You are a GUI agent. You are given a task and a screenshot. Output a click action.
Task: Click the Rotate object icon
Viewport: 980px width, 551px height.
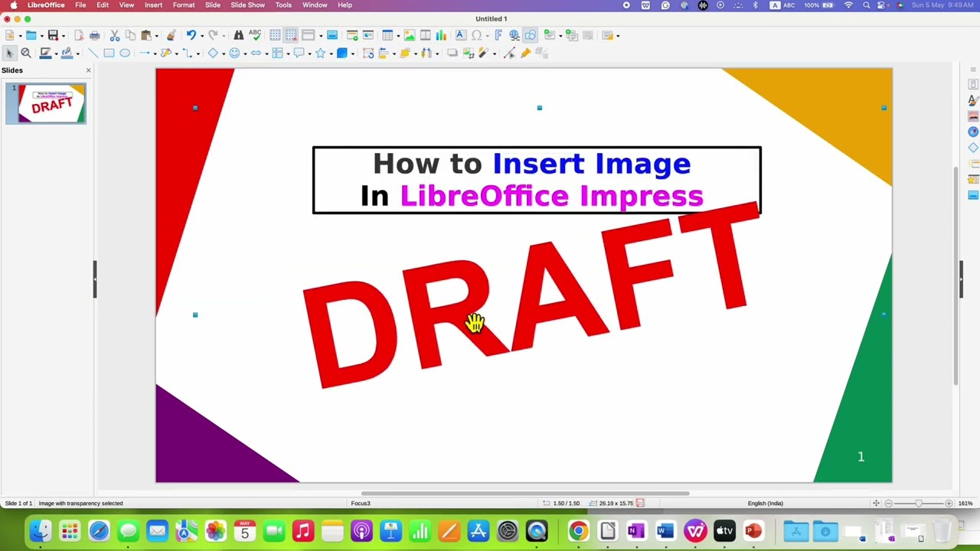[368, 53]
